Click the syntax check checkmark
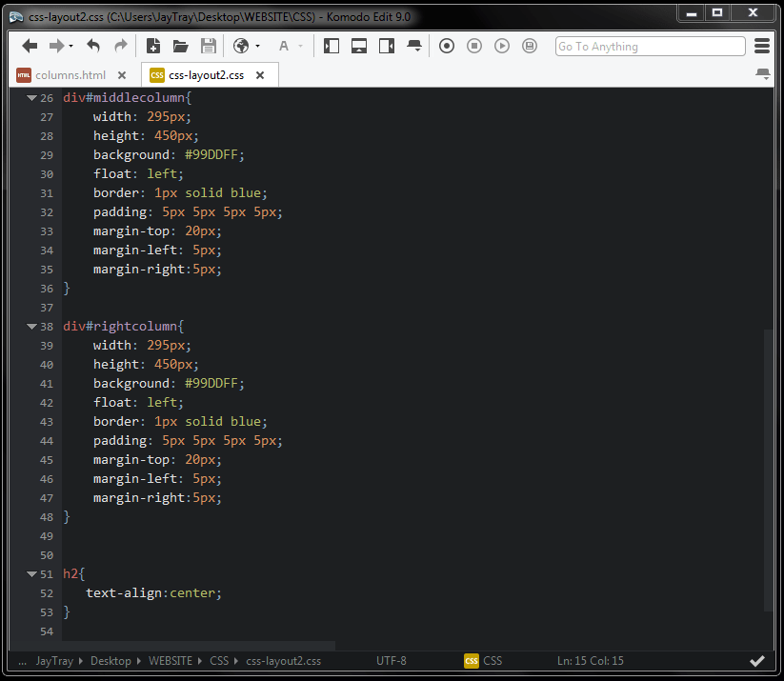Screen dimensions: 784x681 (x=757, y=660)
